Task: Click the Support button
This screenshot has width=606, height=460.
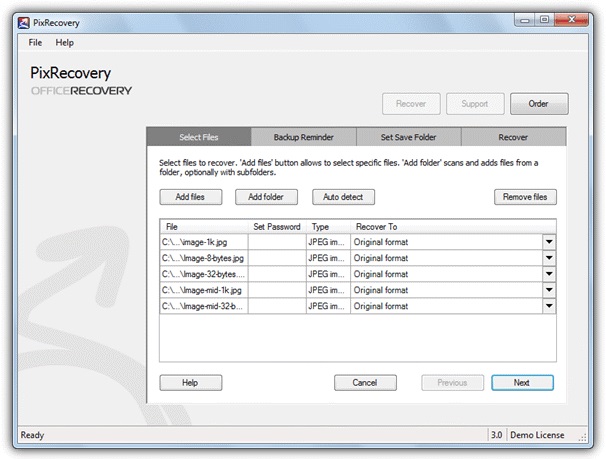Action: tap(475, 104)
